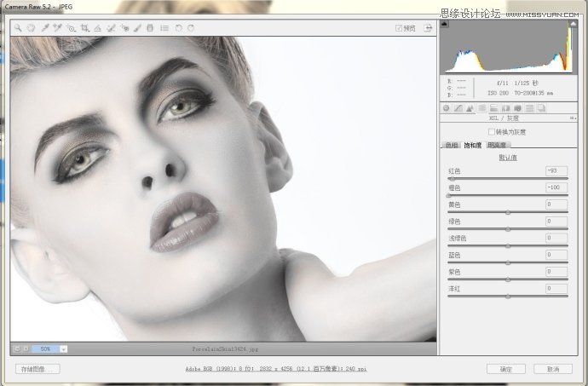Click the 红色 (Reds) value field
Viewport: 588px width, 386px height.
pyautogui.click(x=556, y=170)
